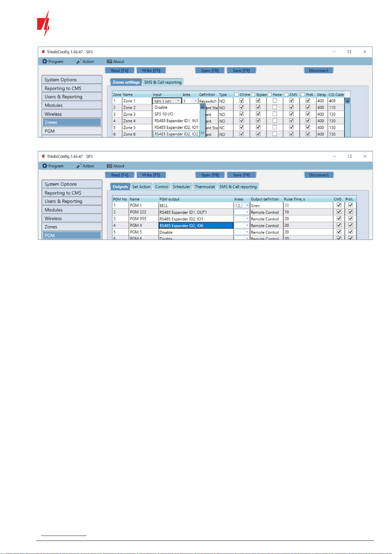Click the RS485 Expander ID1, OUT1 cell

pos(196,212)
